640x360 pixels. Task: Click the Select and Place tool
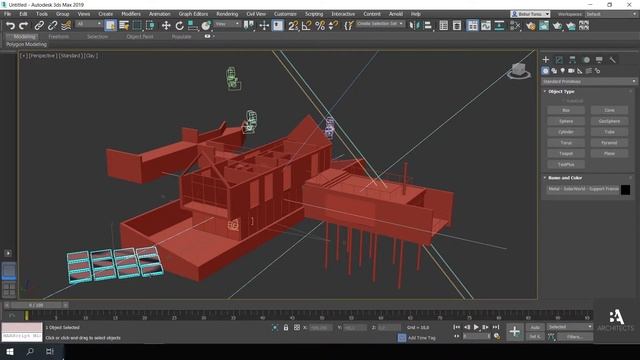coord(206,26)
